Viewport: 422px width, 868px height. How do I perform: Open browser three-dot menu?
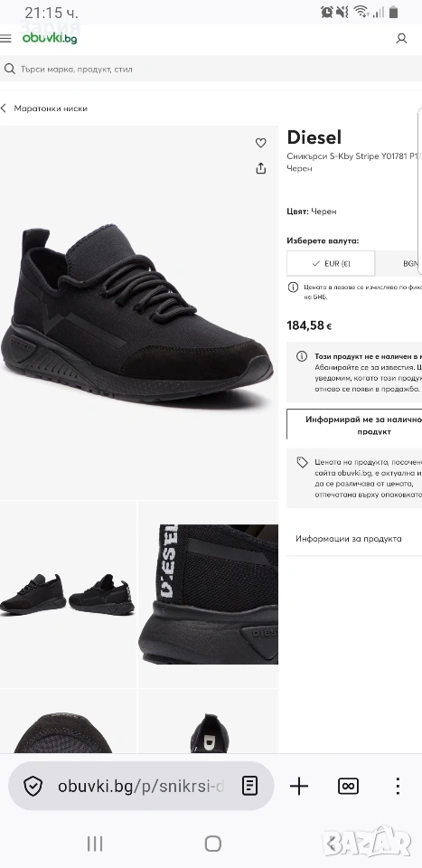pyautogui.click(x=398, y=786)
